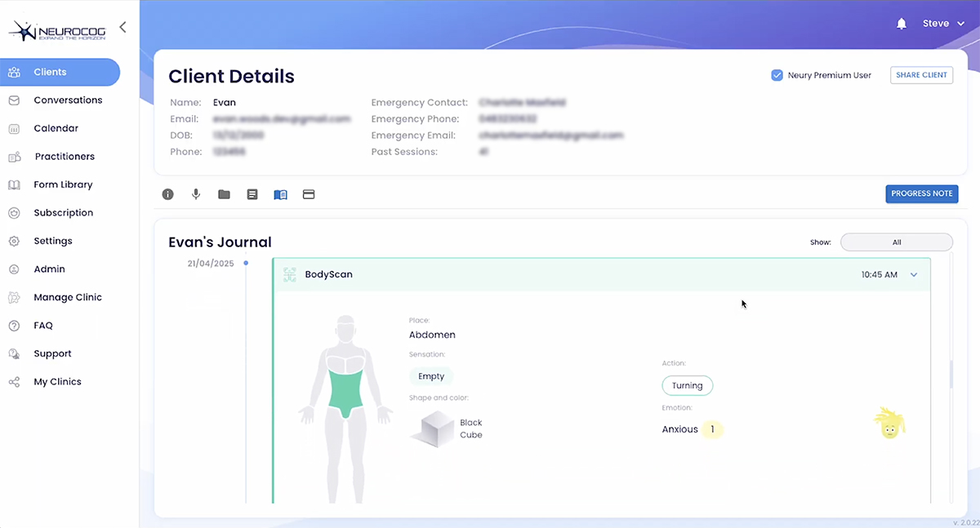Click the black cube shape swatch
This screenshot has width=980, height=528.
432,428
